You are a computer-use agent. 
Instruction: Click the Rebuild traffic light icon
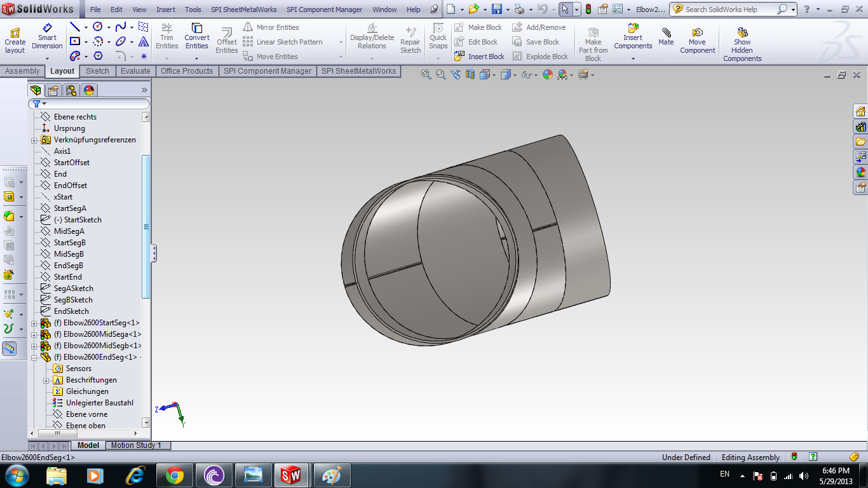click(x=588, y=10)
